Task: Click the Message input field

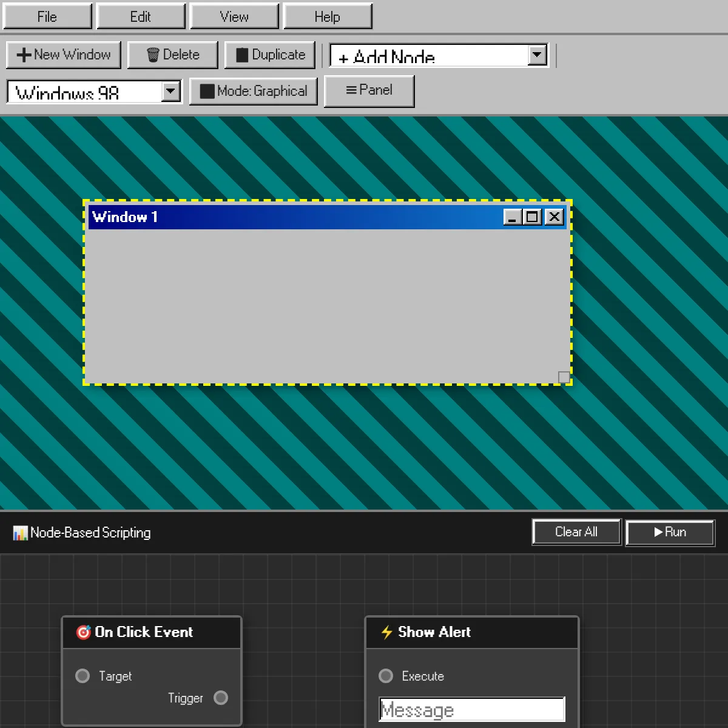Action: 472,709
